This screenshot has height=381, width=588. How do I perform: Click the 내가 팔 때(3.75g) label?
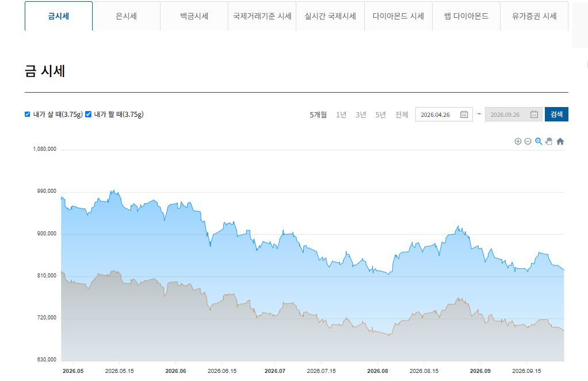[119, 115]
